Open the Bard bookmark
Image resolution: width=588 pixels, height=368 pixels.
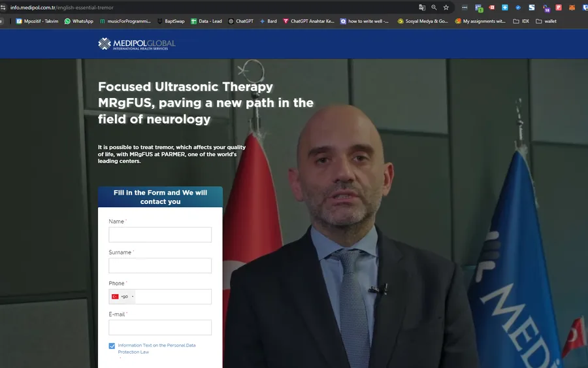pyautogui.click(x=268, y=22)
